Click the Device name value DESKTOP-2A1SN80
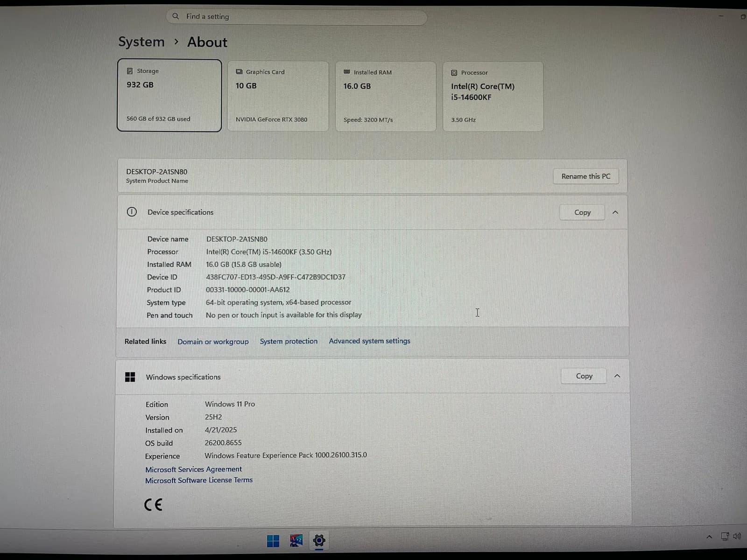The image size is (747, 560). pos(237,239)
